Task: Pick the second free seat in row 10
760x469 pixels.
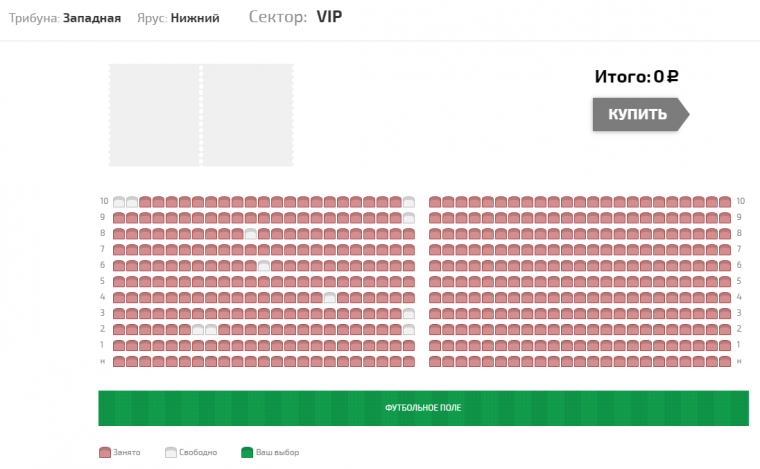Action: tap(132, 202)
